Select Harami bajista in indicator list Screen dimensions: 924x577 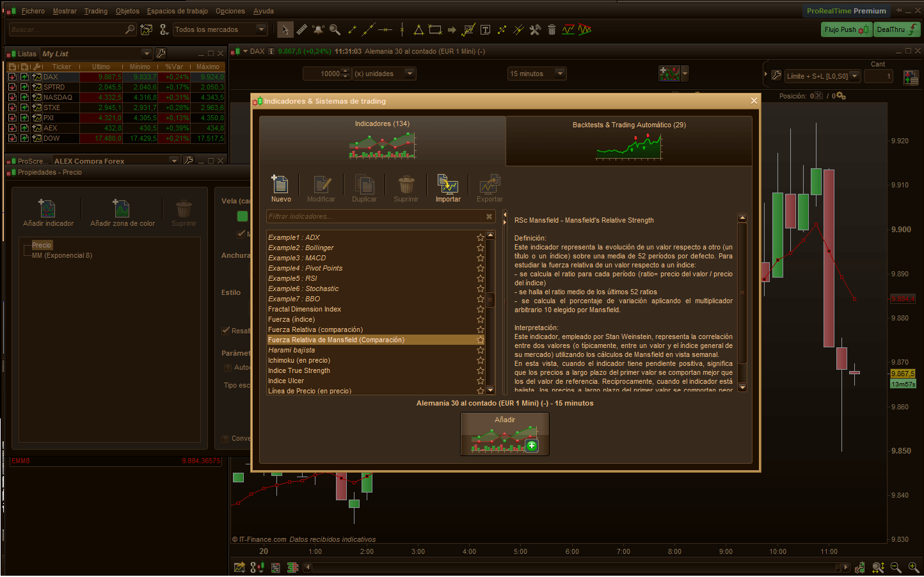(x=376, y=350)
